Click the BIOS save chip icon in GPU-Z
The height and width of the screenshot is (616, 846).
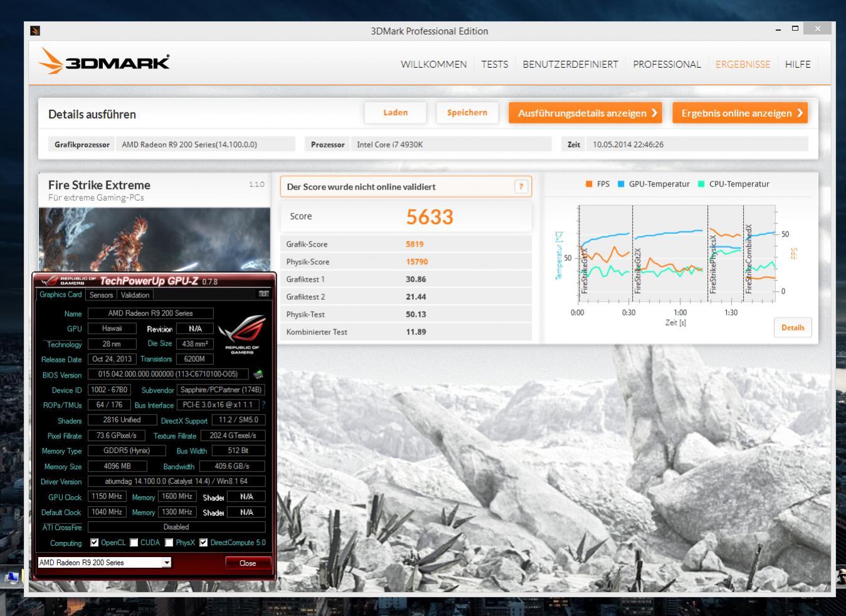258,374
